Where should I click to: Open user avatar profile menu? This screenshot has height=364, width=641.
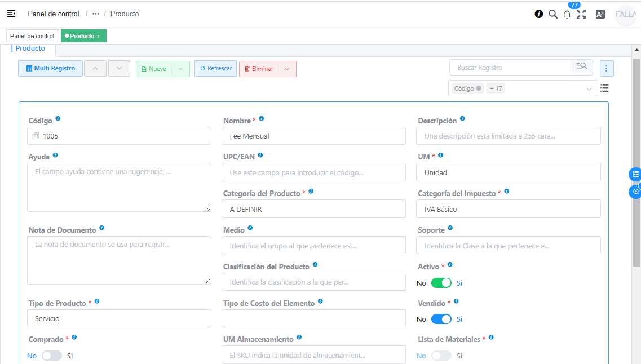(626, 14)
